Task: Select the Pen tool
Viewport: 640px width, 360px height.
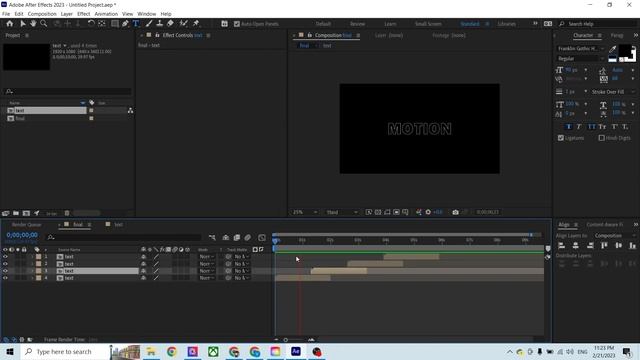Action: click(125, 24)
